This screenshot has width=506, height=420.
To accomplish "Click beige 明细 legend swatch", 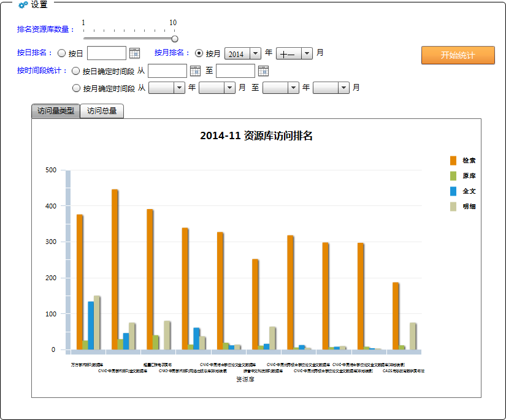I will [x=453, y=207].
